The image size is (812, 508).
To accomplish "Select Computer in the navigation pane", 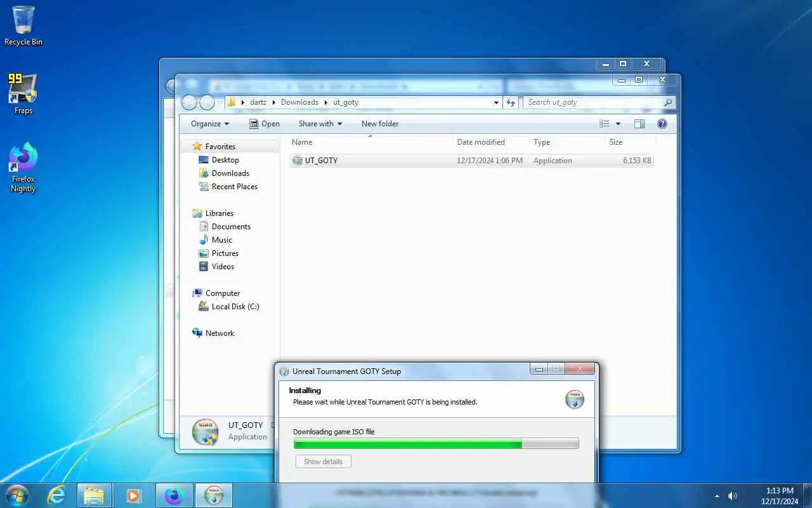I will click(x=222, y=293).
